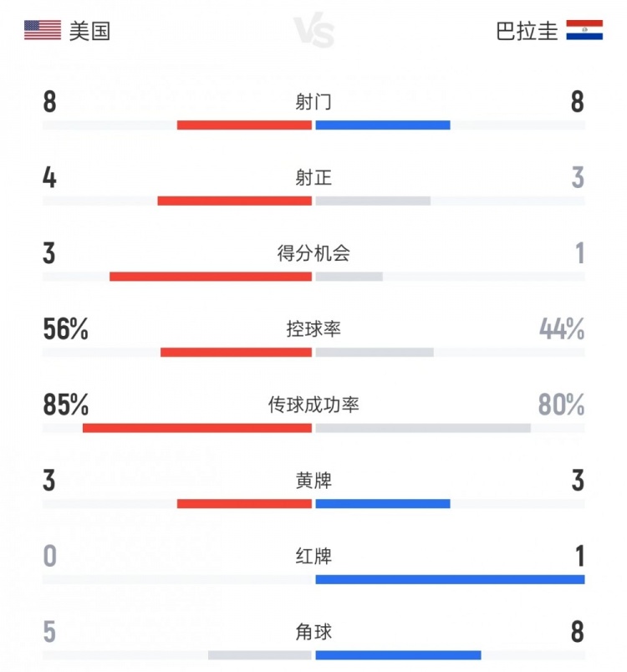627x672 pixels.
Task: Click the blue Paraguay 角球 bar
Action: (398, 655)
